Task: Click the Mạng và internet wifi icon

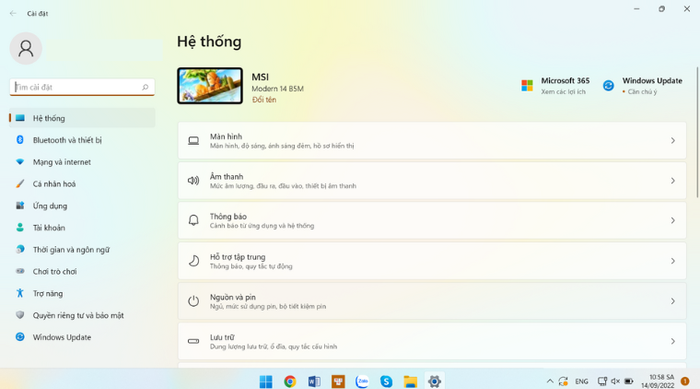Action: click(20, 162)
